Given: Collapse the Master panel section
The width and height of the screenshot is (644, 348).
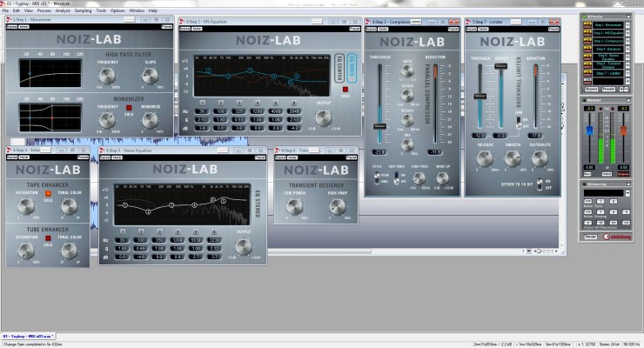Looking at the screenshot, I should pyautogui.click(x=628, y=100).
